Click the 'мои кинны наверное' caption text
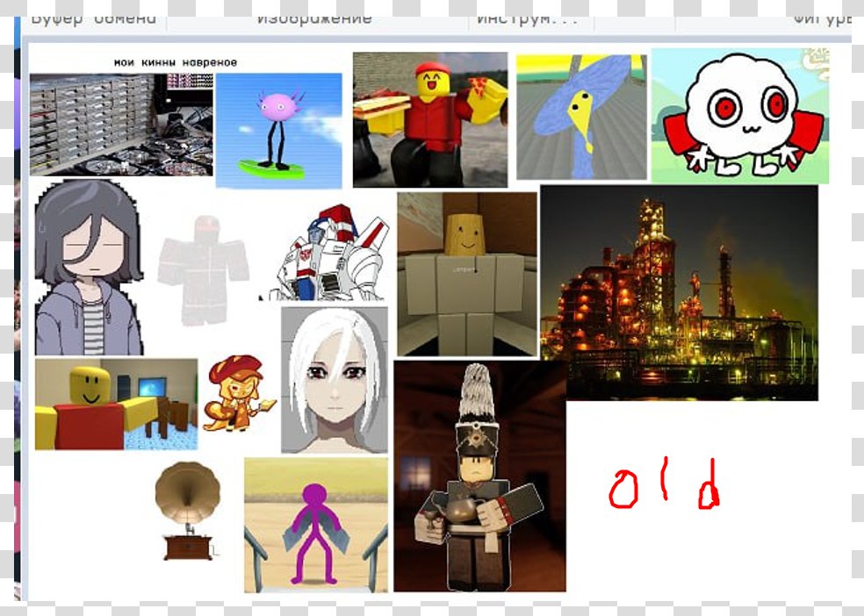The height and width of the screenshot is (616, 864). pyautogui.click(x=176, y=63)
